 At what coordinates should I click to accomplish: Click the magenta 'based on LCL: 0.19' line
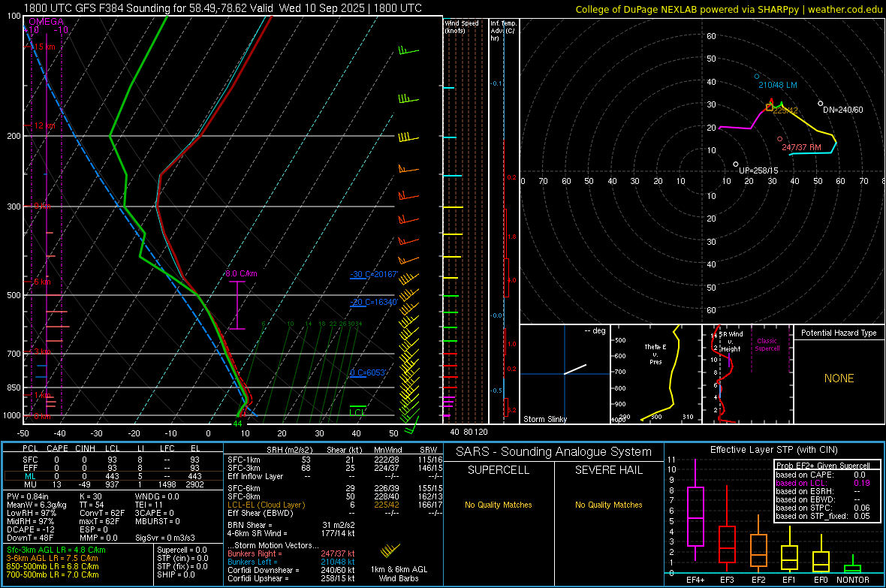pos(823,483)
